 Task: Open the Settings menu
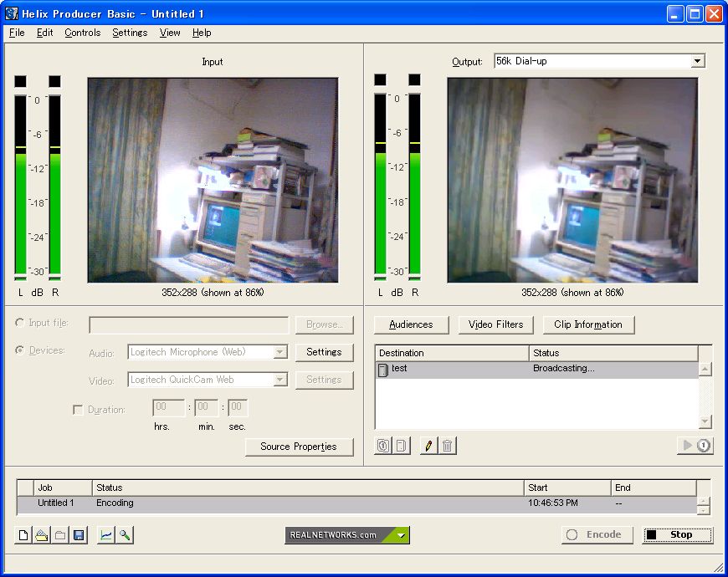130,33
